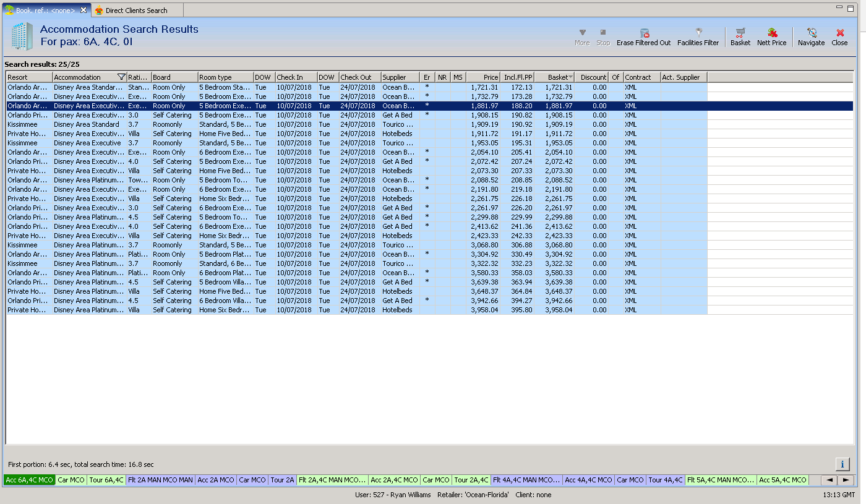Open the Tour 6A,4C bottom tab
Screen dimensions: 866x504
(x=106, y=480)
